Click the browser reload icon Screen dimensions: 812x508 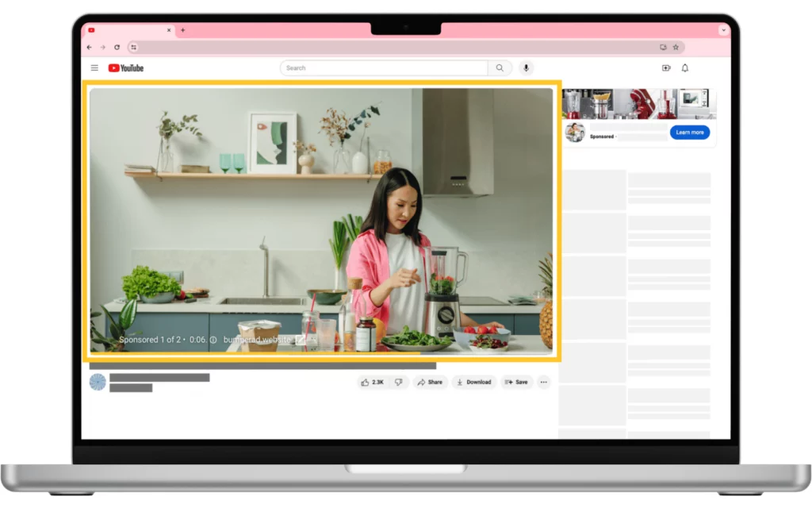tap(118, 47)
